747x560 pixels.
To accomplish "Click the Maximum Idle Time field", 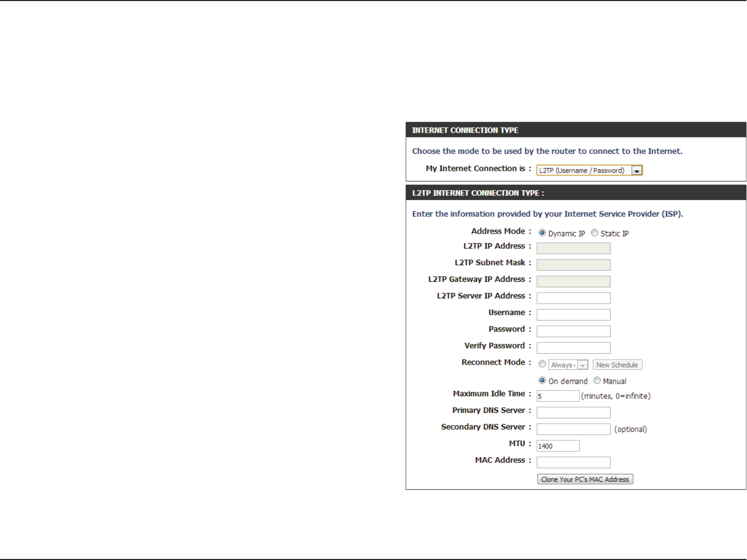I will [x=558, y=396].
